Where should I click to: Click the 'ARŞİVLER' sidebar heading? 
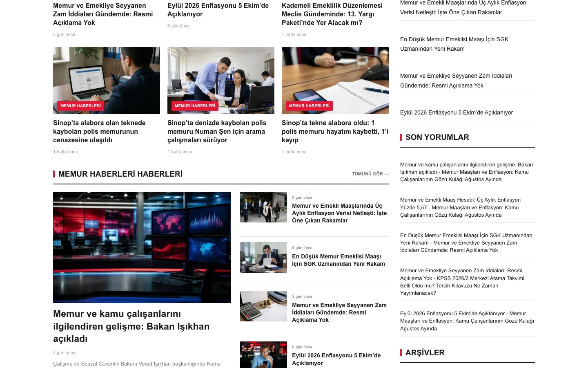tap(425, 353)
